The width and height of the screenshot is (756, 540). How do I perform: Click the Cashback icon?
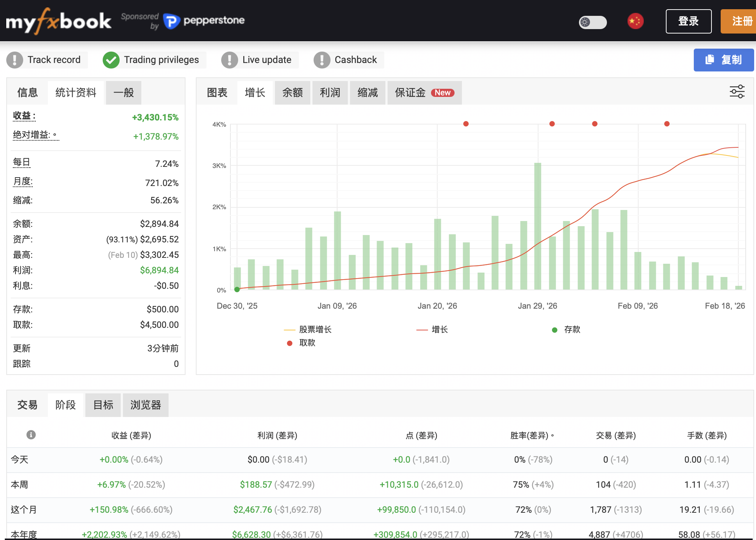[x=322, y=60]
